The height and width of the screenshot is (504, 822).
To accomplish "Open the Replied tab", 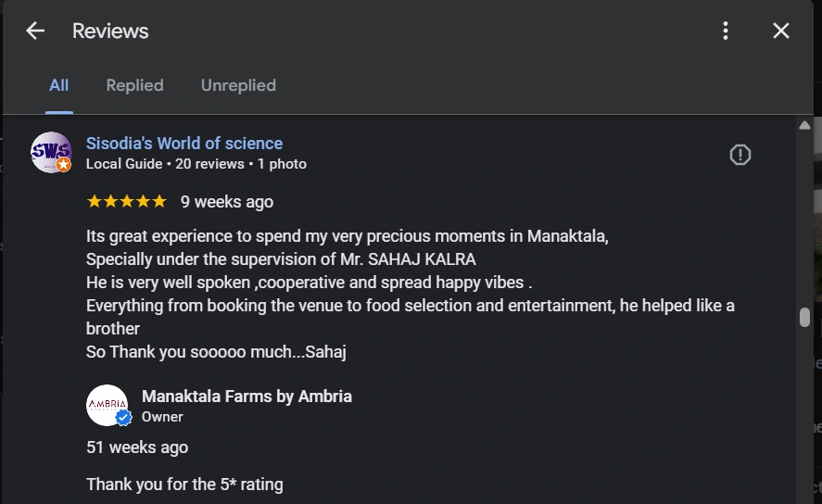I will (134, 85).
